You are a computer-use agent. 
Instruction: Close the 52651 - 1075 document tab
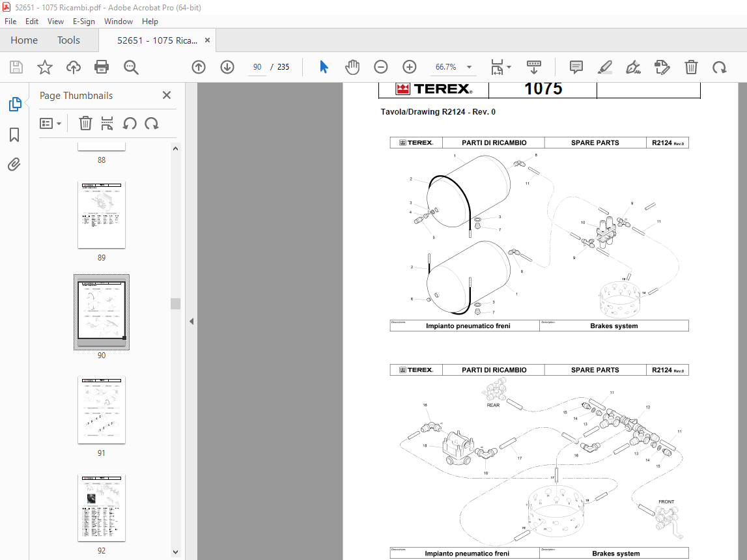coord(207,40)
